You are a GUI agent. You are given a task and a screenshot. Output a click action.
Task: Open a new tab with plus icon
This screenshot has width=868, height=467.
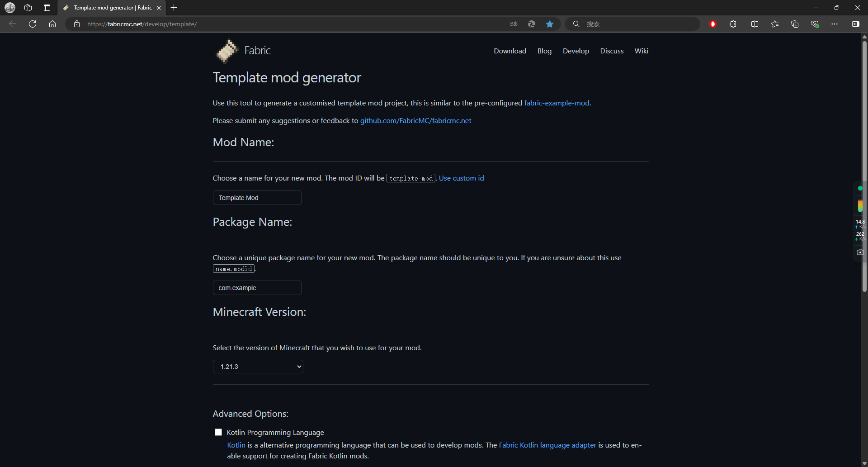coord(174,8)
